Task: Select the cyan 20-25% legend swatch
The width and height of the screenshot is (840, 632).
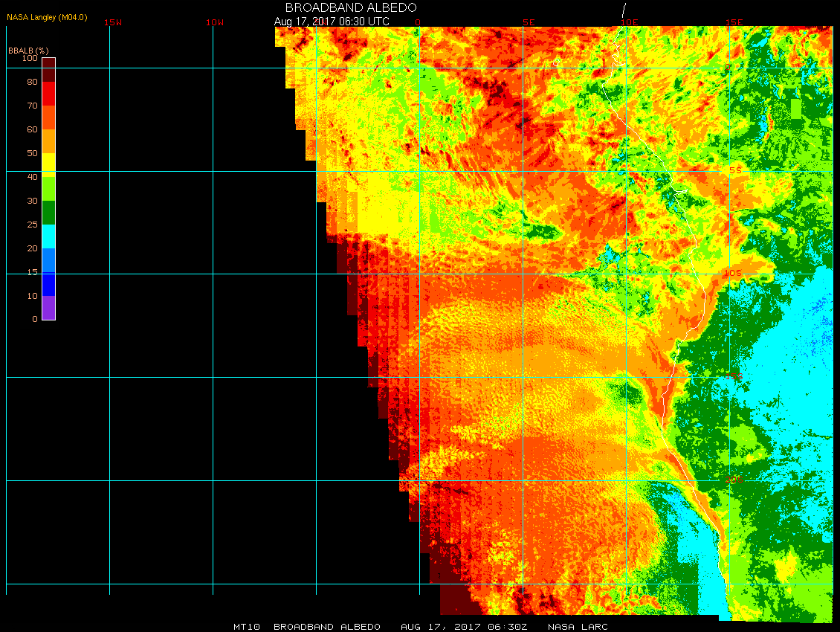Action: 49,236
